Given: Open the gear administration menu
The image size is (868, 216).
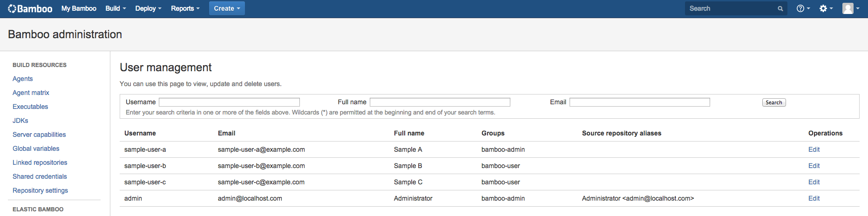Looking at the screenshot, I should [826, 8].
